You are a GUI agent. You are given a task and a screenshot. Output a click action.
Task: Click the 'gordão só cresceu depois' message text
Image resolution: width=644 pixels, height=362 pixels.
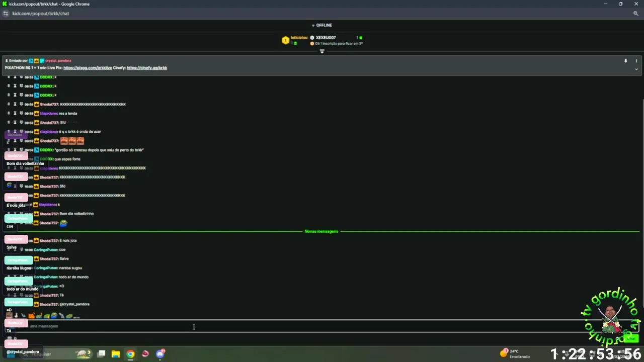[99, 150]
